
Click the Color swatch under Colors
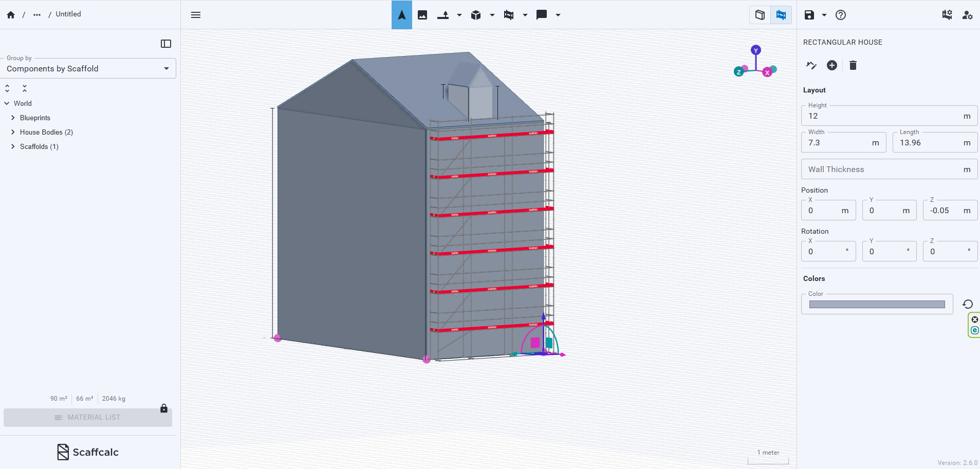(876, 304)
